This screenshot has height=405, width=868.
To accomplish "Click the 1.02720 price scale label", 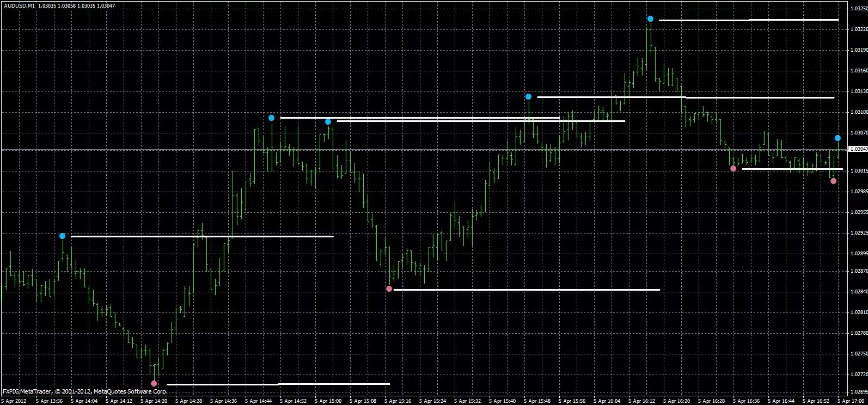I will point(858,375).
